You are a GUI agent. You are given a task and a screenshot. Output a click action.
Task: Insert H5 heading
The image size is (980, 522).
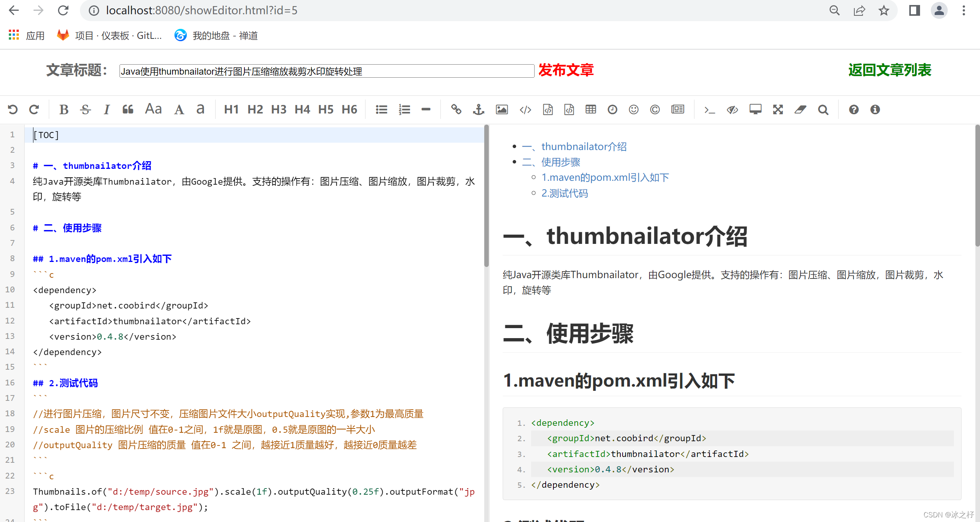[326, 110]
